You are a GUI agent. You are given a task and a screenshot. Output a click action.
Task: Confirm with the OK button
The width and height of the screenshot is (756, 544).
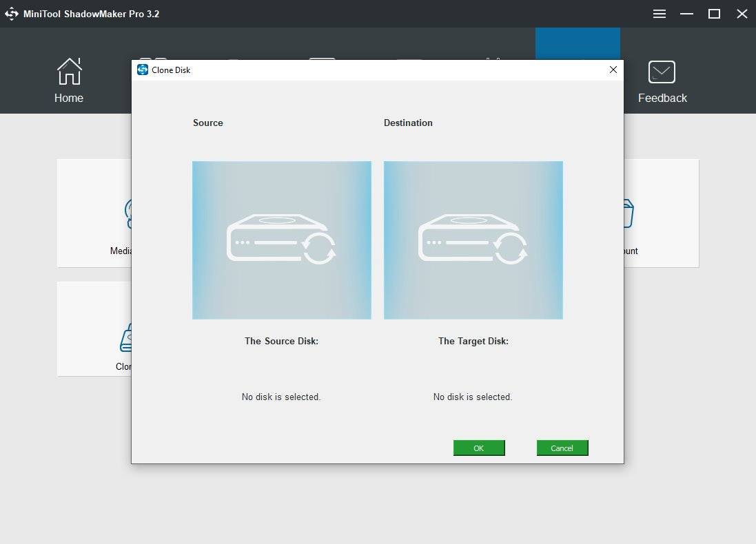pyautogui.click(x=479, y=448)
